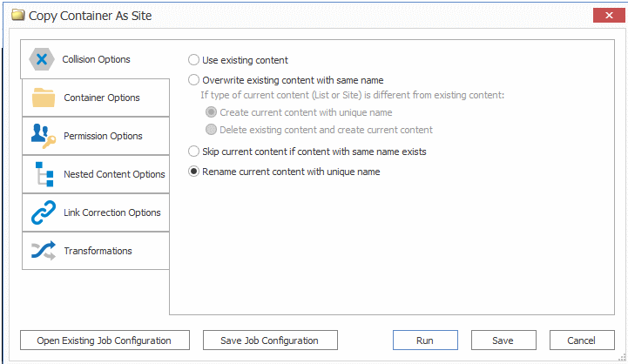Run the copy job
Viewport: 628px width, 364px height.
click(x=425, y=340)
